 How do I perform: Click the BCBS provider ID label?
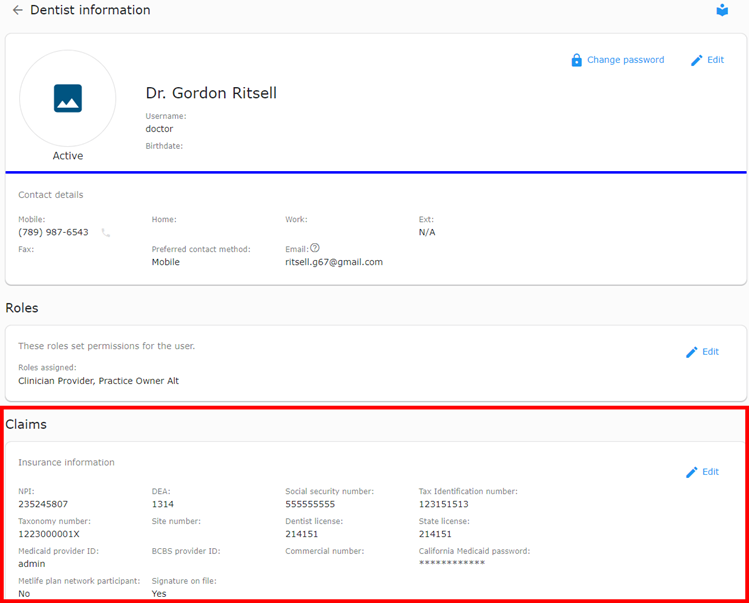tap(186, 551)
